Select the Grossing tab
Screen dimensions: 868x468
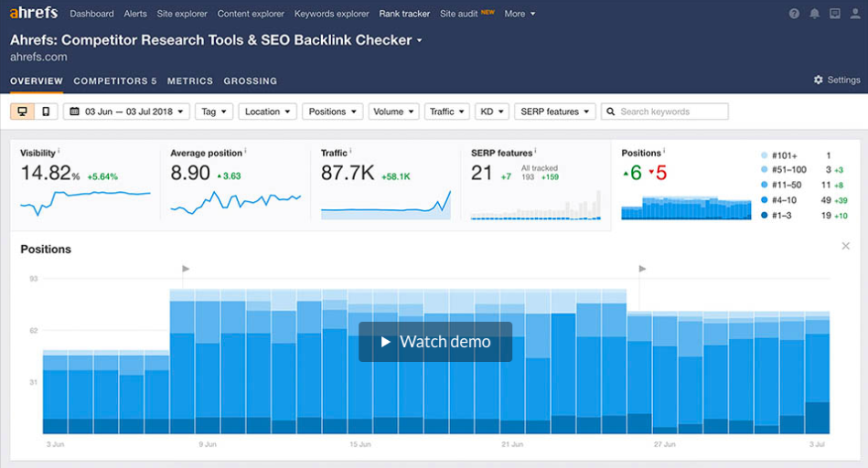click(x=251, y=80)
